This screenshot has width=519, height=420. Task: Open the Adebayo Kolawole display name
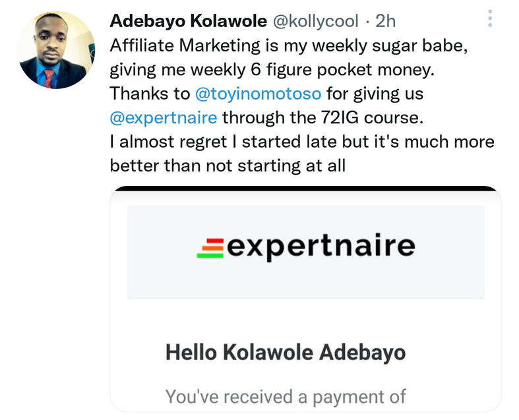[x=187, y=20]
